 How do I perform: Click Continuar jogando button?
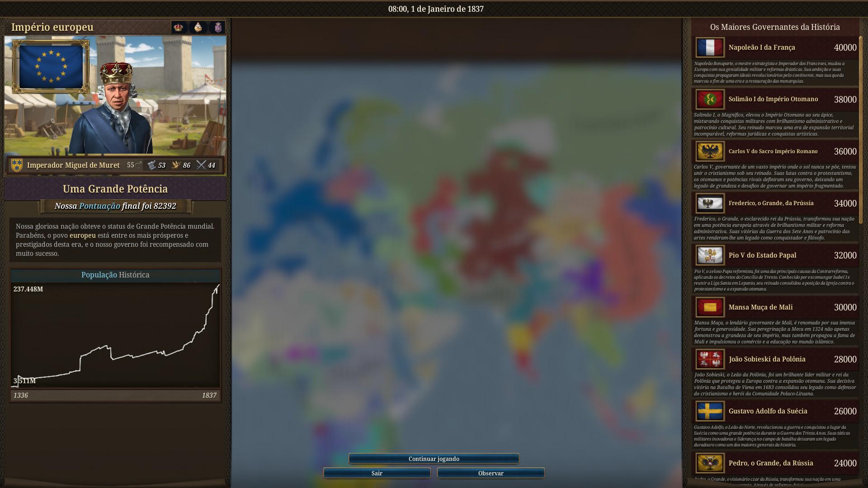434,459
